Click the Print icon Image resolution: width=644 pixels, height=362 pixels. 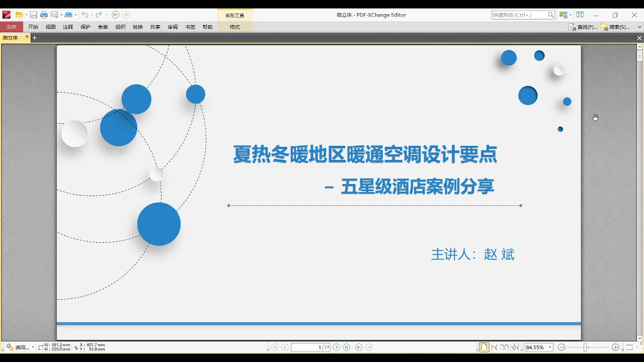(x=44, y=15)
